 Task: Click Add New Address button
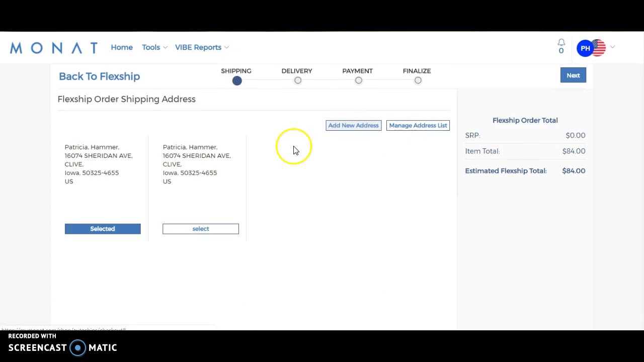354,125
